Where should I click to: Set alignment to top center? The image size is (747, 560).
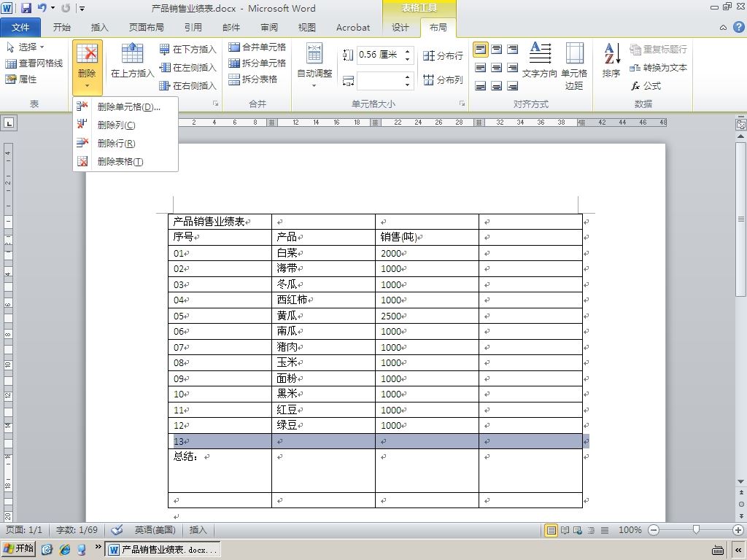coord(496,49)
